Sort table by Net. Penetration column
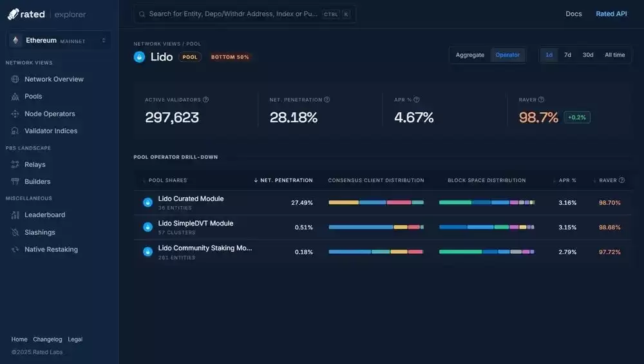644x364 pixels. click(283, 180)
